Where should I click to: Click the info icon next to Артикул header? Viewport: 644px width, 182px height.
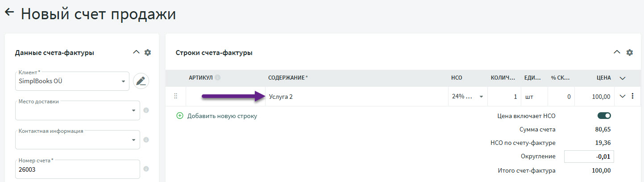click(217, 78)
